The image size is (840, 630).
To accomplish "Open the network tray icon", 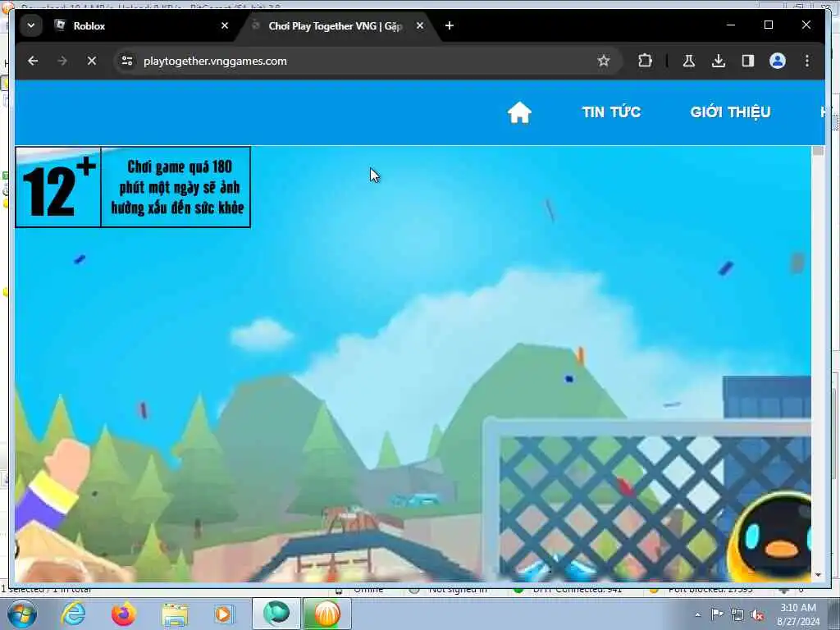I will (737, 614).
